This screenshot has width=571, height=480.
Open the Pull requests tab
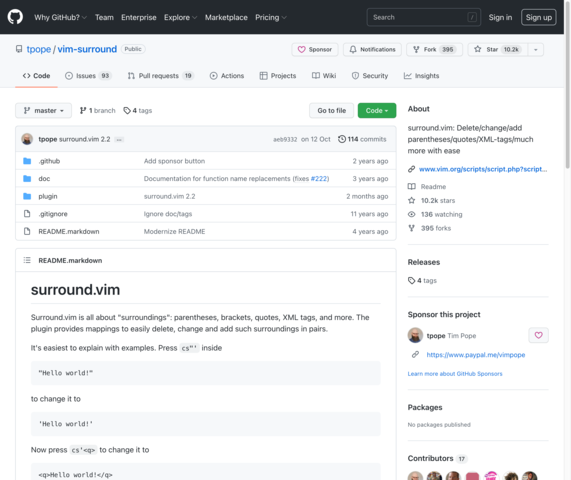[161, 76]
